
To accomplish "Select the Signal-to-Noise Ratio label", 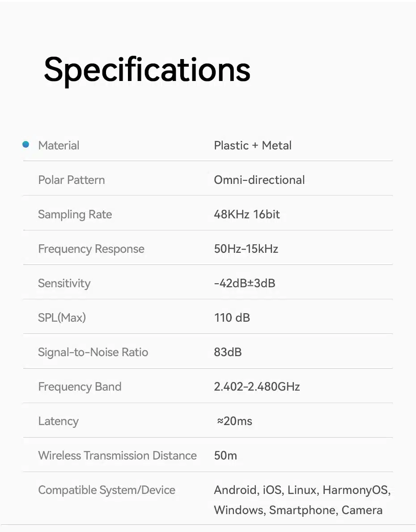I will (93, 352).
